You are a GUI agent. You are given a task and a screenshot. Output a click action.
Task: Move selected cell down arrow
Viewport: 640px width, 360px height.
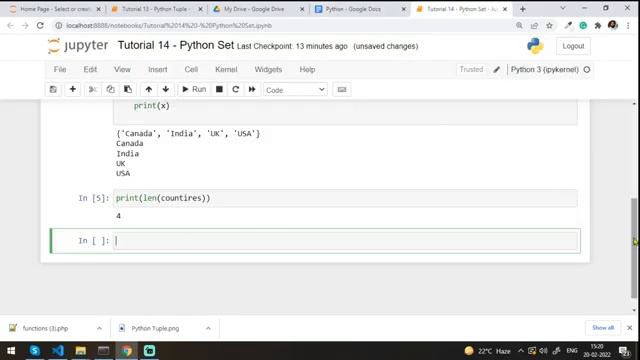(x=166, y=89)
